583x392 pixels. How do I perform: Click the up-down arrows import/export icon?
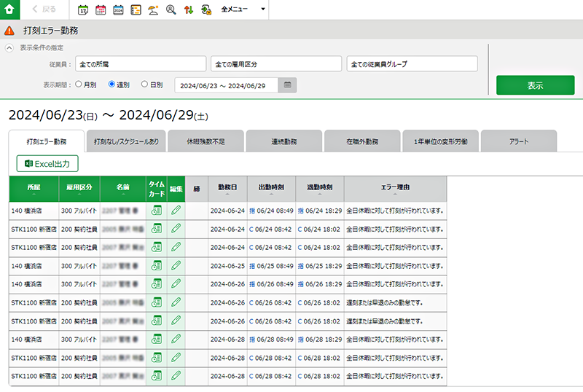tap(188, 10)
